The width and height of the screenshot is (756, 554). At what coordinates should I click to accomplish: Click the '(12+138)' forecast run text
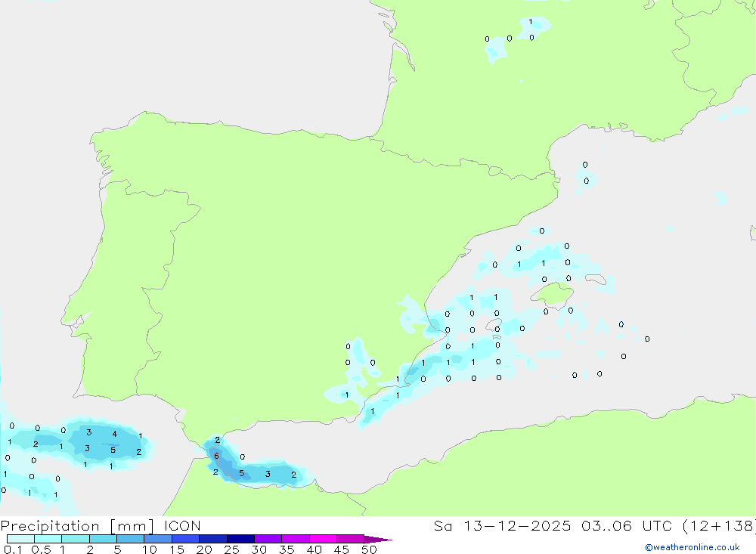pyautogui.click(x=720, y=526)
